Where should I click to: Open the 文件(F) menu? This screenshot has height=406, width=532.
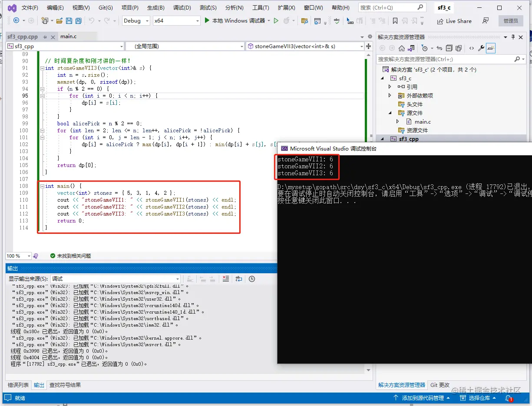(30, 8)
